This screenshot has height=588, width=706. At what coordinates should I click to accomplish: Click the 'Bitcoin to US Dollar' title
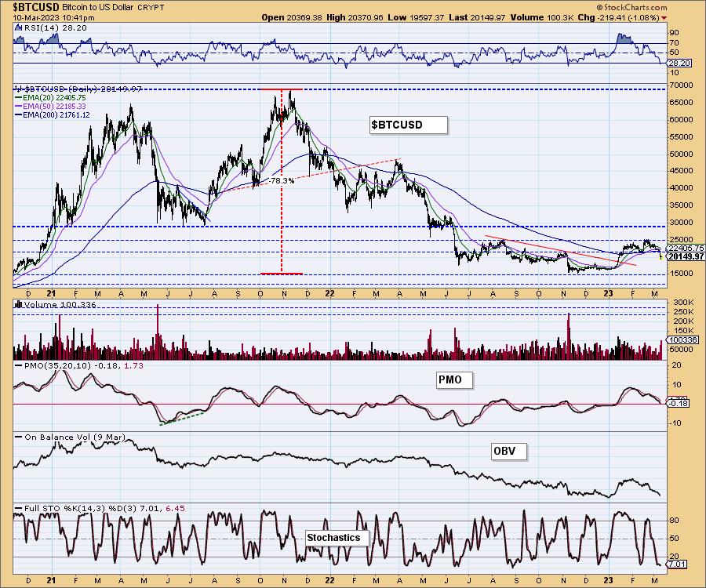click(x=98, y=8)
